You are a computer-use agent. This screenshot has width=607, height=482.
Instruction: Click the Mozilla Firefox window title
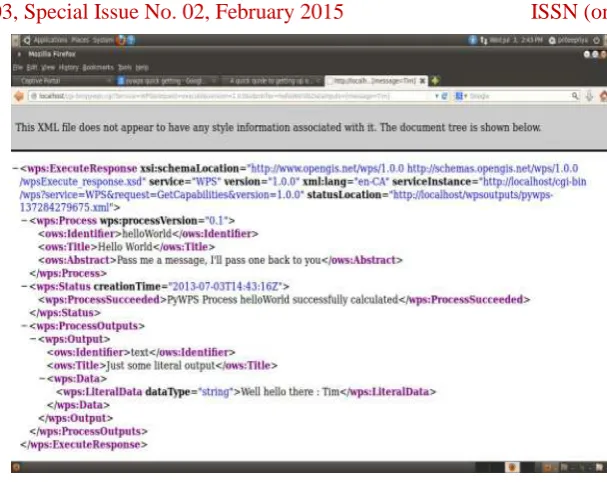point(52,54)
